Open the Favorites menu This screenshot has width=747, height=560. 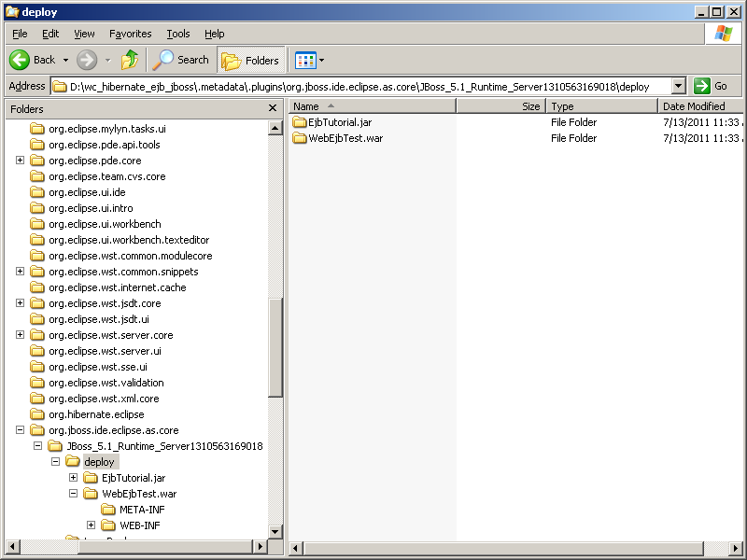point(130,34)
